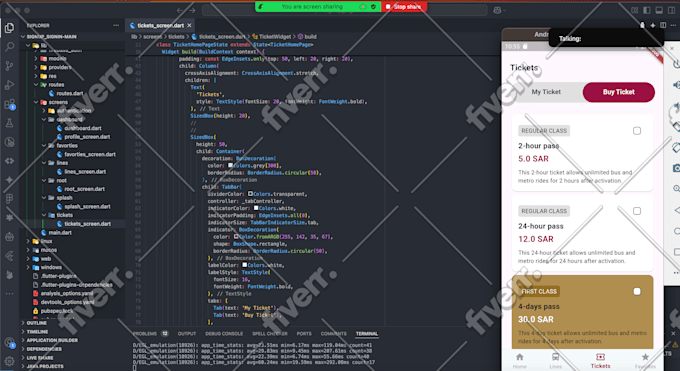
Task: Toggle the secondary side bar layout button
Action: point(671,10)
